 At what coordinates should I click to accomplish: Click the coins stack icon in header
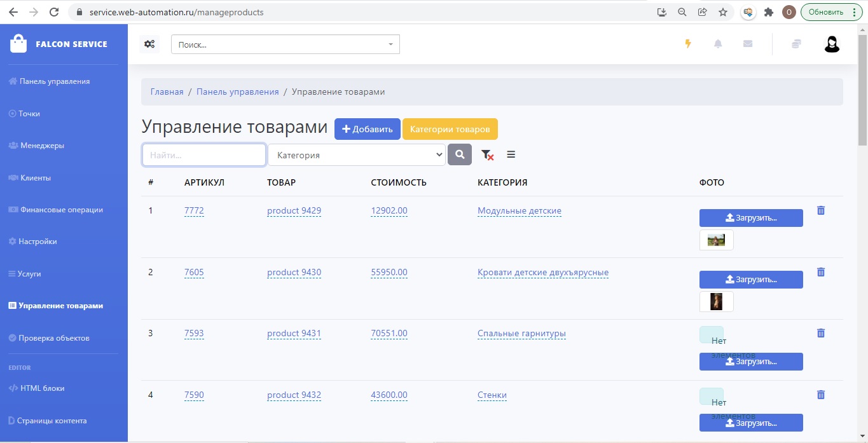(x=796, y=44)
